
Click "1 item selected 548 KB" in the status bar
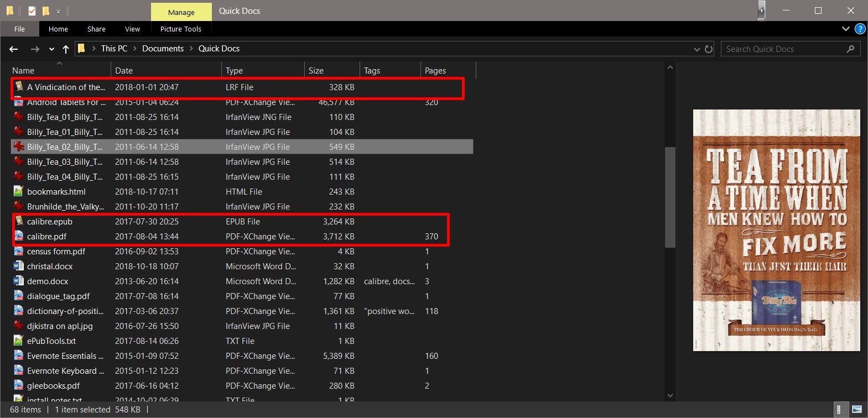[97, 410]
